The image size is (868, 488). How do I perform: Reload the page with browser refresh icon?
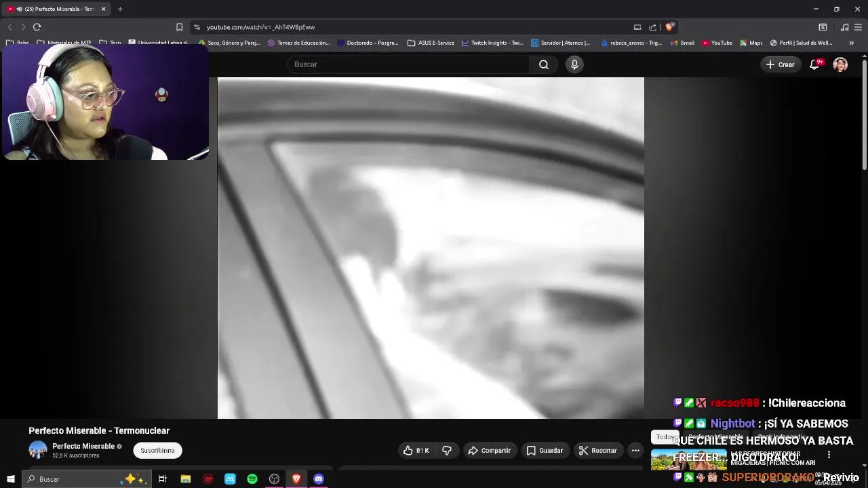pyautogui.click(x=37, y=27)
